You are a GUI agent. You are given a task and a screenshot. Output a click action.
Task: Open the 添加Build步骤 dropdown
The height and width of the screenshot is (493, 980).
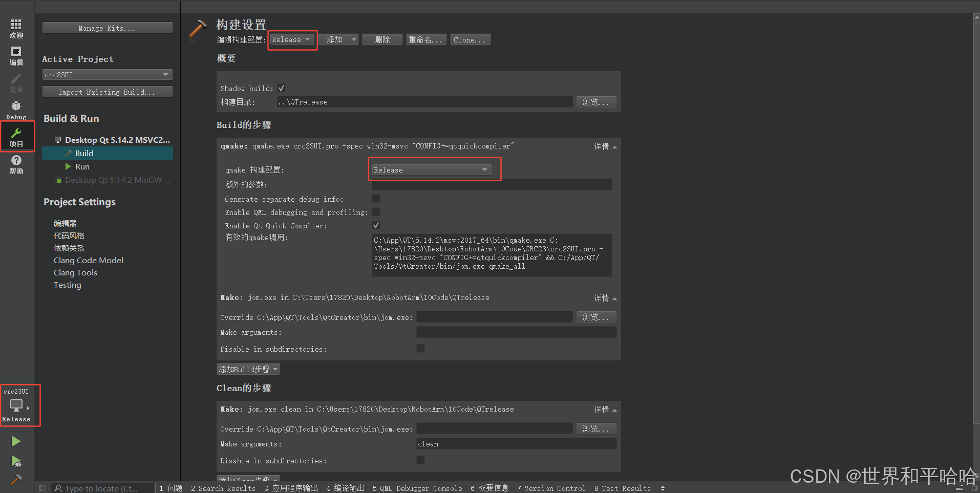[248, 369]
